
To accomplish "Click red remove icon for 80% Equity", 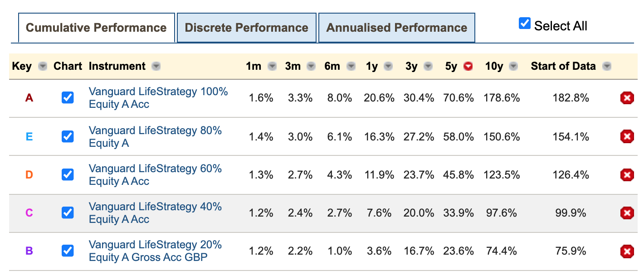I will pos(627,136).
